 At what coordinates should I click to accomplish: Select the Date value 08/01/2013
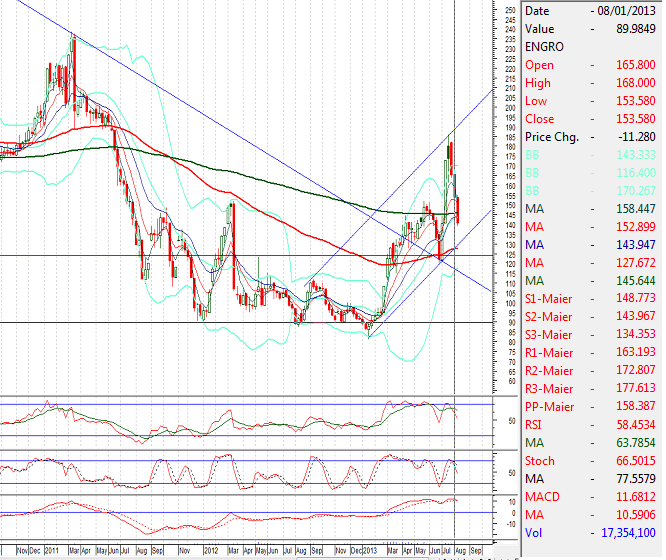(630, 10)
